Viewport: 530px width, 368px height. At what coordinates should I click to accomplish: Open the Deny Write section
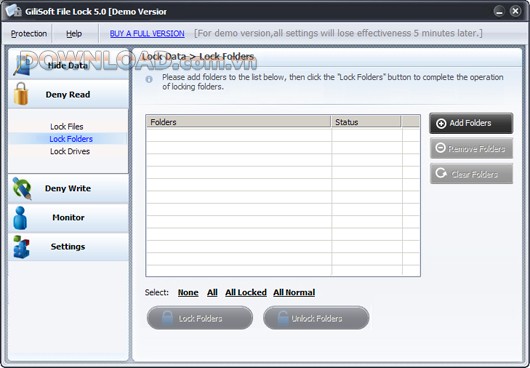68,188
